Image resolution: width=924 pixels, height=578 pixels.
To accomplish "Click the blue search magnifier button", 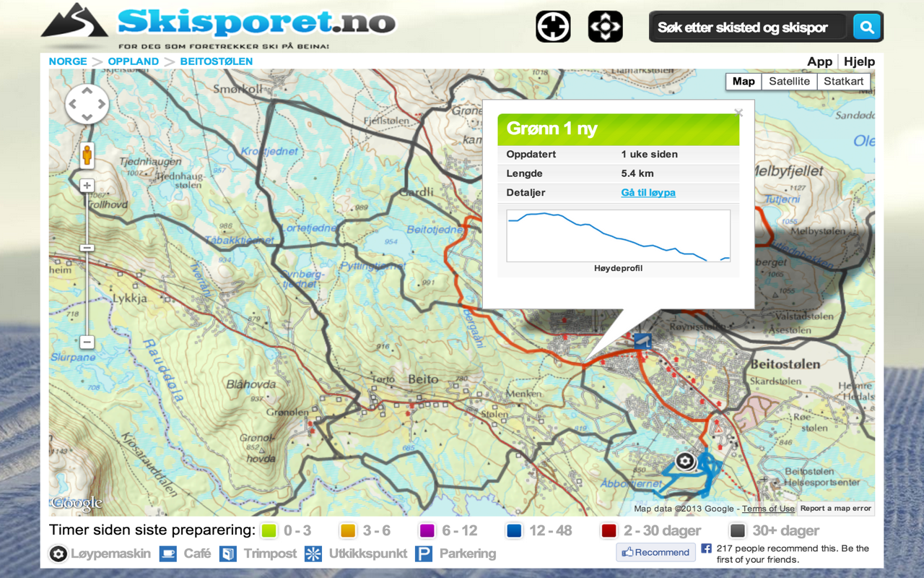I will point(867,27).
